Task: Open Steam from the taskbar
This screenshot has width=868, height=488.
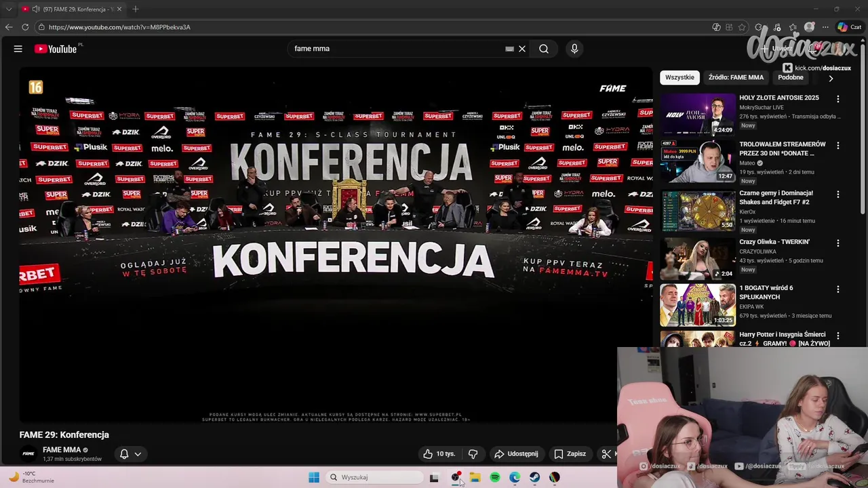Action: pyautogui.click(x=535, y=477)
